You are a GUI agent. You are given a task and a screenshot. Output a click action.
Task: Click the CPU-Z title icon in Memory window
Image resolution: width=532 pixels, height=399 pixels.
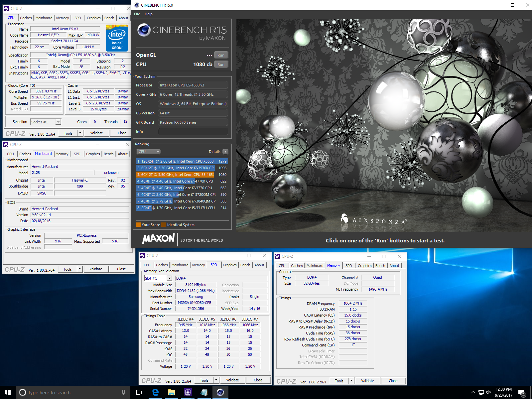pyautogui.click(x=277, y=256)
